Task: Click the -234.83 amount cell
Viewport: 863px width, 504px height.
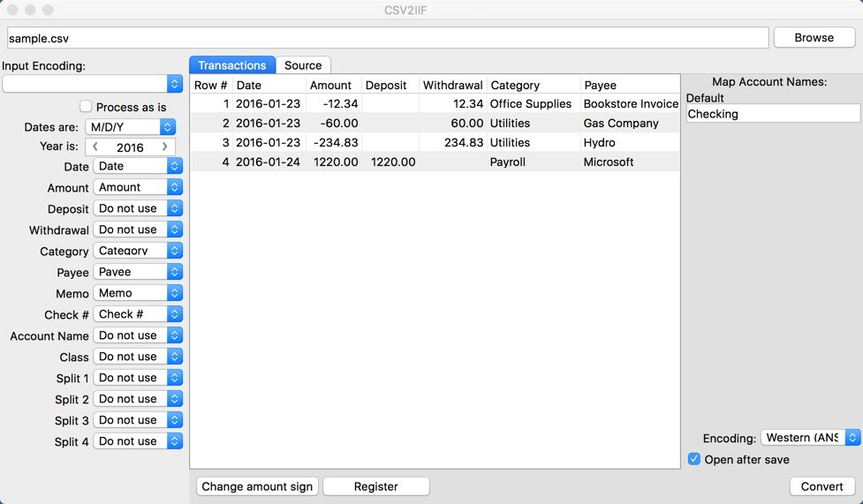Action: (x=334, y=142)
